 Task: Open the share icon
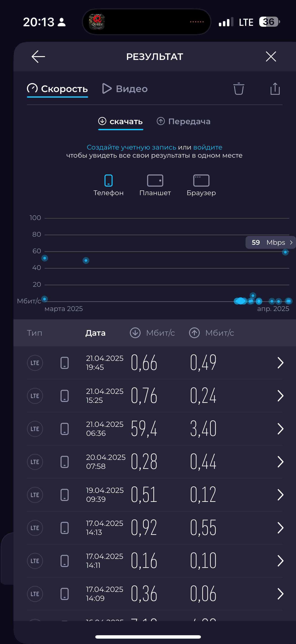(275, 89)
